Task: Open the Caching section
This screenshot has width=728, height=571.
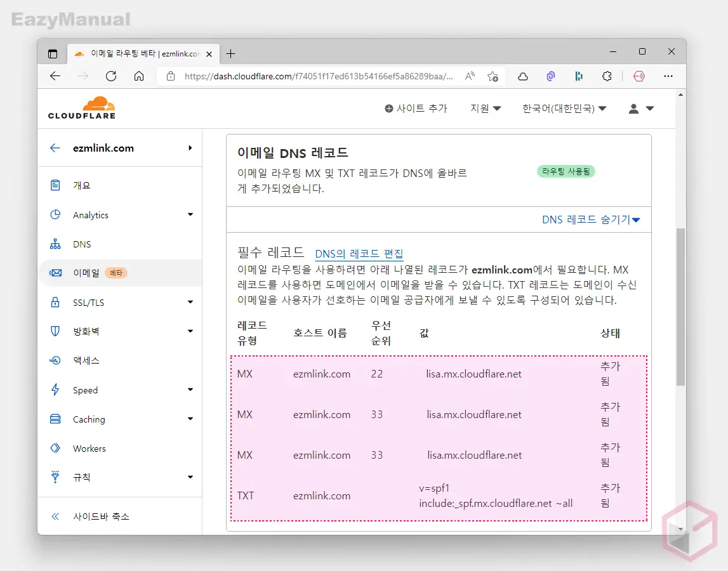Action: pos(88,419)
